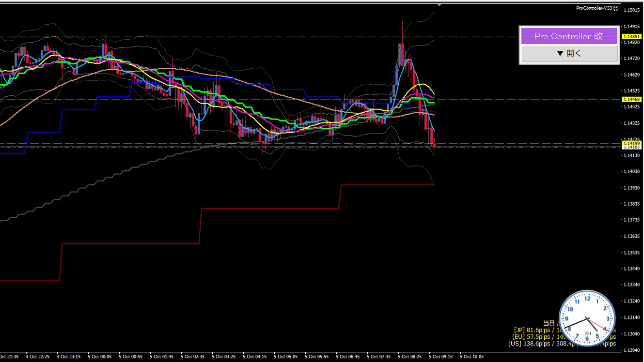Click the 当日 header label
This screenshot has height=362, width=644.
[x=549, y=323]
